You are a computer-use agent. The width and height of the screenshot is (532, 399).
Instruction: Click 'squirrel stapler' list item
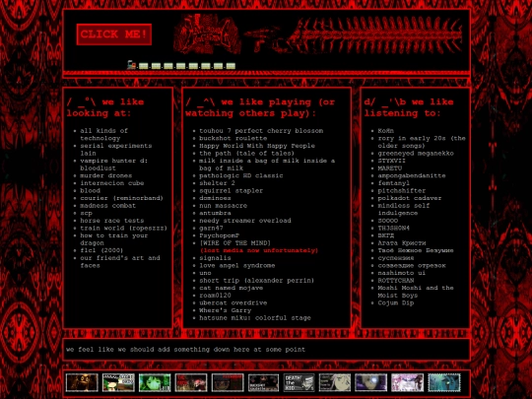click(231, 191)
